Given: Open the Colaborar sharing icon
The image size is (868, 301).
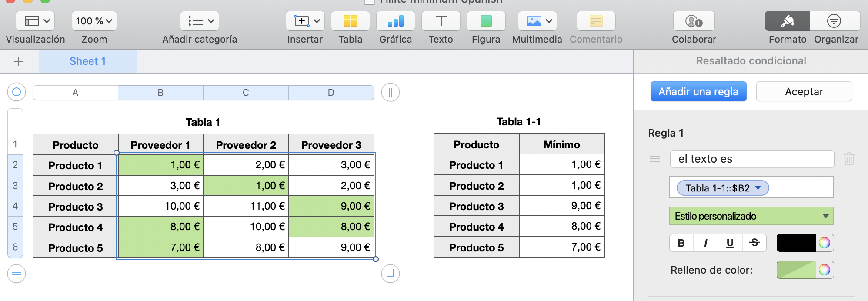Looking at the screenshot, I should click(x=694, y=21).
